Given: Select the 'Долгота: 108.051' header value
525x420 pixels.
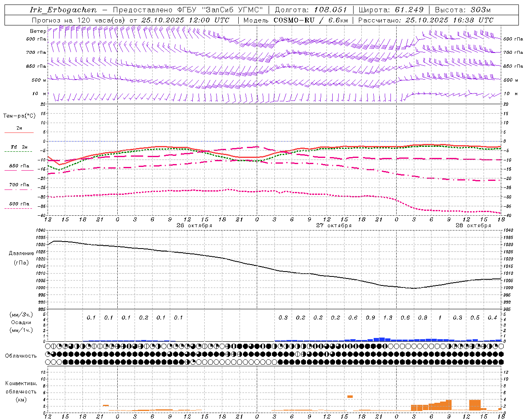Looking at the screenshot, I should point(311,10).
